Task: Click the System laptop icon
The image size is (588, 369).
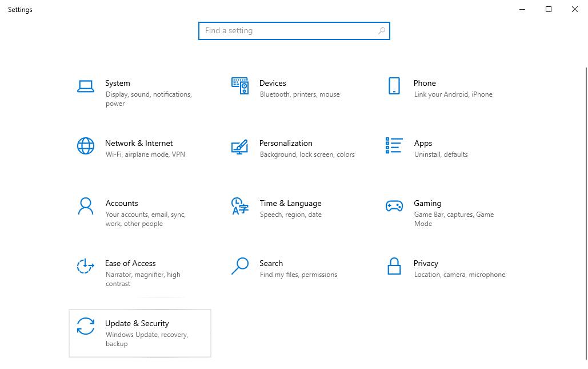Action: coord(85,86)
